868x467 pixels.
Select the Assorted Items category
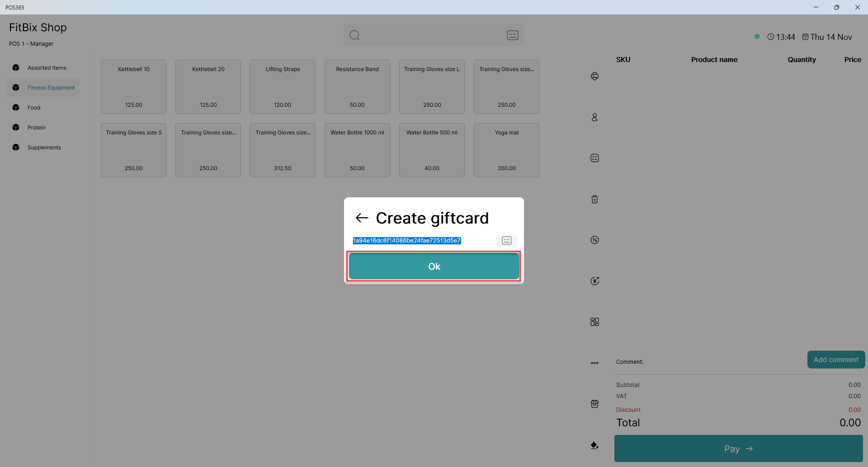43,68
